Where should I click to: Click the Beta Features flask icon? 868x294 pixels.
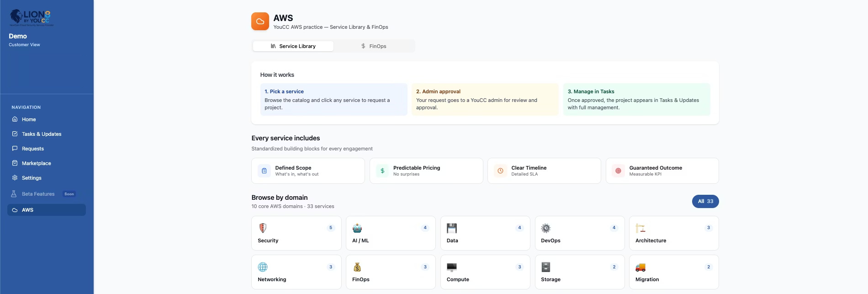pos(14,194)
